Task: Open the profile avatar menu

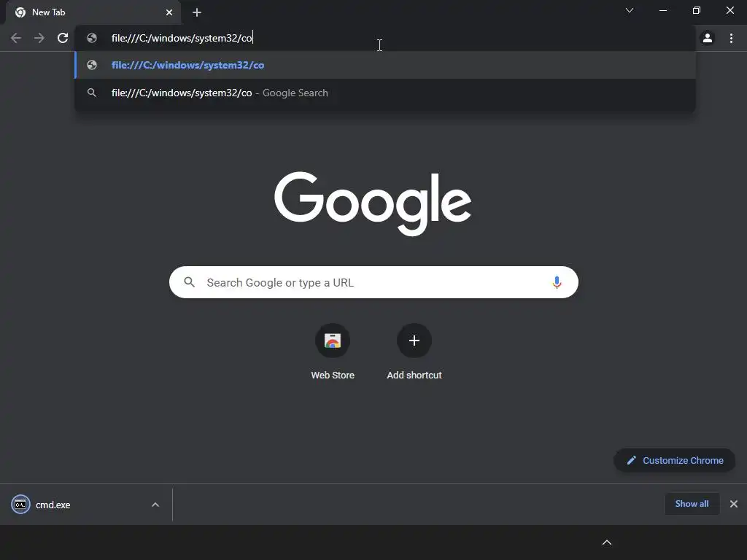Action: [708, 38]
